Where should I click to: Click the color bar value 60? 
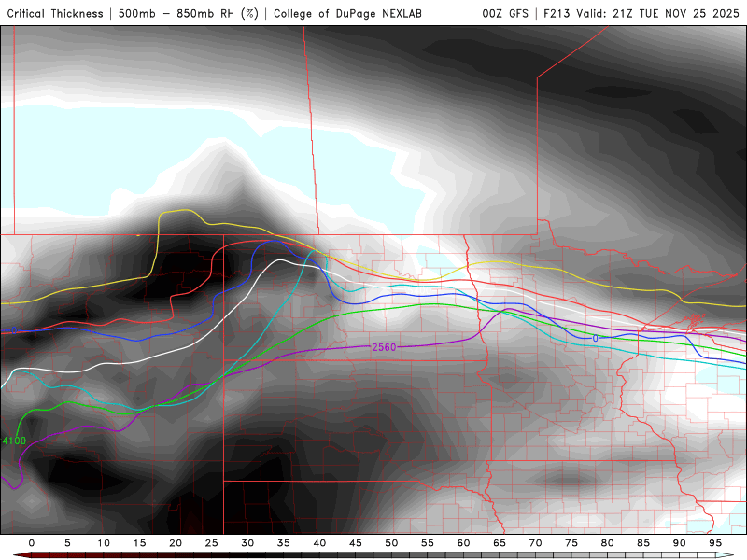(x=463, y=543)
